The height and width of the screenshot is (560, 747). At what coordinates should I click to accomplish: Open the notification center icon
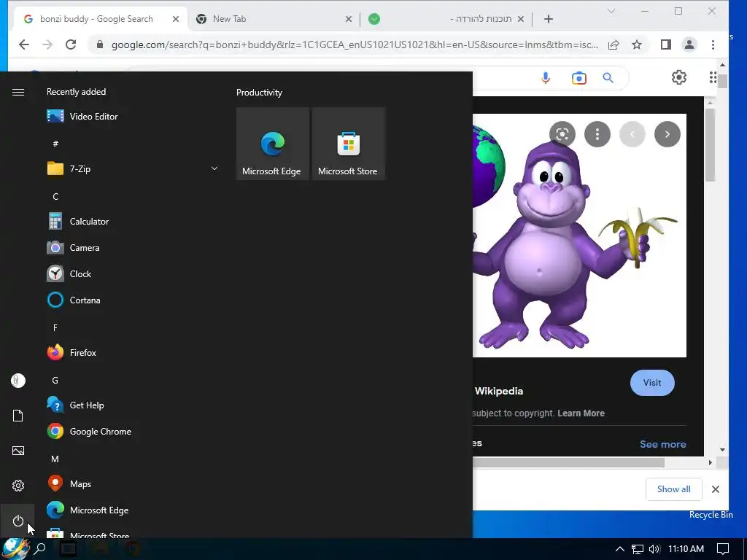click(x=723, y=549)
